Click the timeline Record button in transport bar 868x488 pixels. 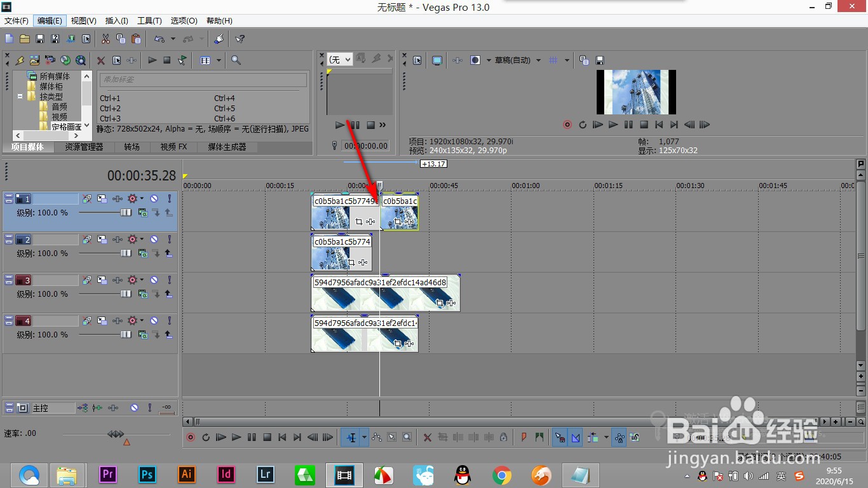tap(191, 437)
